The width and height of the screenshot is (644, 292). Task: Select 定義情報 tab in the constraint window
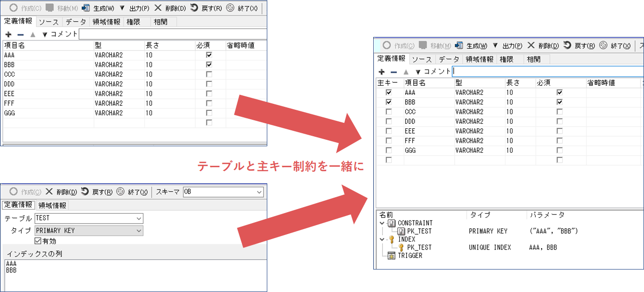(x=18, y=205)
